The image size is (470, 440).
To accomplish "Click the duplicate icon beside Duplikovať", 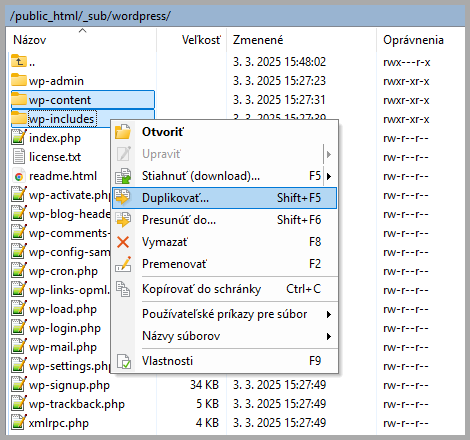I will click(123, 197).
